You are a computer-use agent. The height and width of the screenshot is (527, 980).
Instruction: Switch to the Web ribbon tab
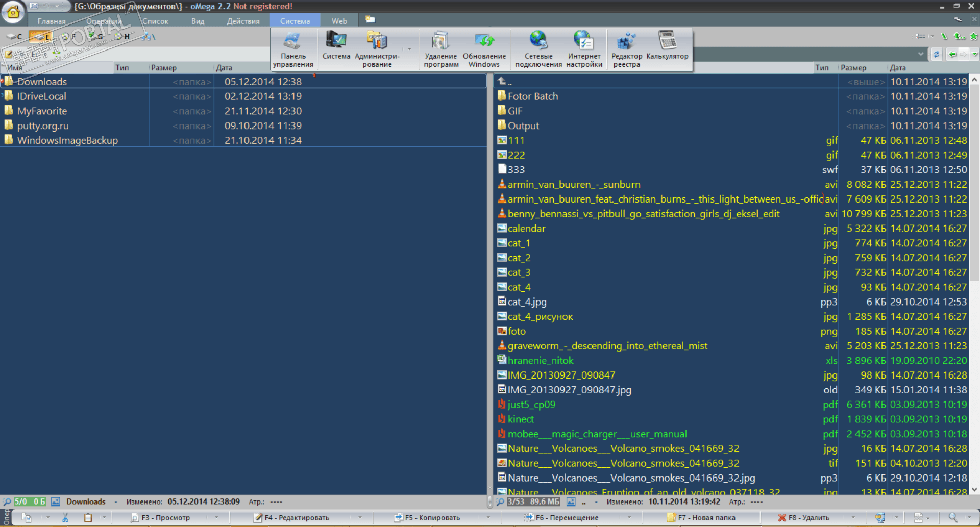(339, 21)
